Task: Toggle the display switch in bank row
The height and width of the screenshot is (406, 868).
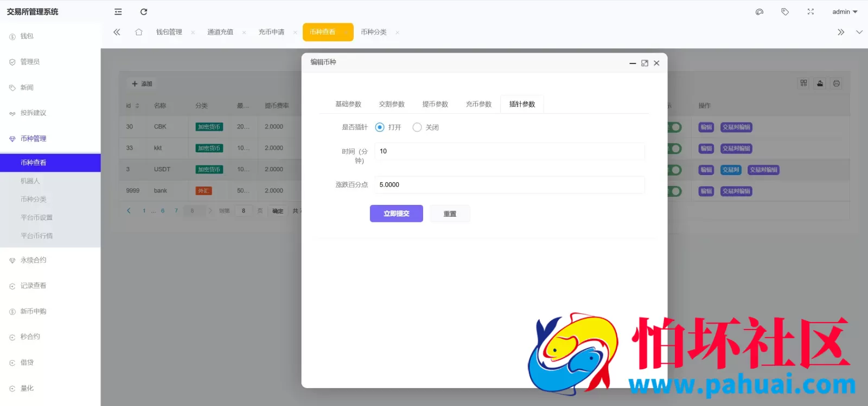Action: click(x=674, y=191)
